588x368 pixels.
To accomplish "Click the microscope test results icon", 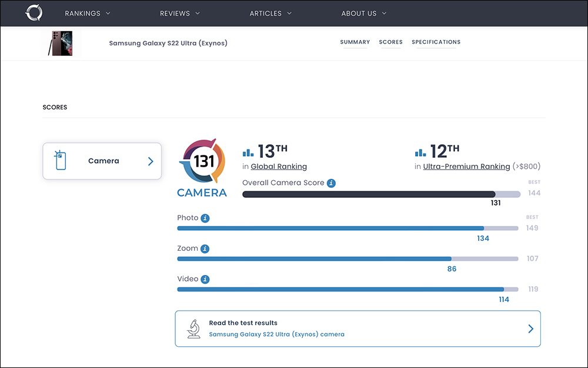I will click(x=193, y=329).
